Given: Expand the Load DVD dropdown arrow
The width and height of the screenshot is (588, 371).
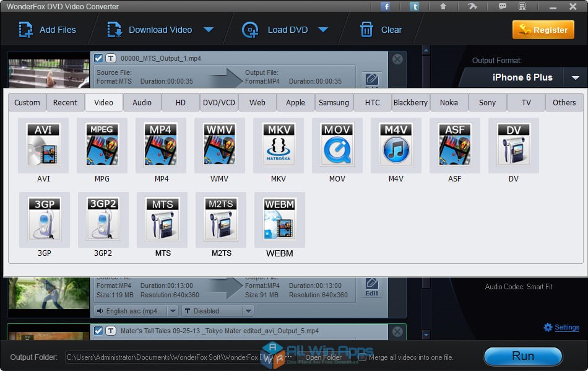Looking at the screenshot, I should coord(323,30).
